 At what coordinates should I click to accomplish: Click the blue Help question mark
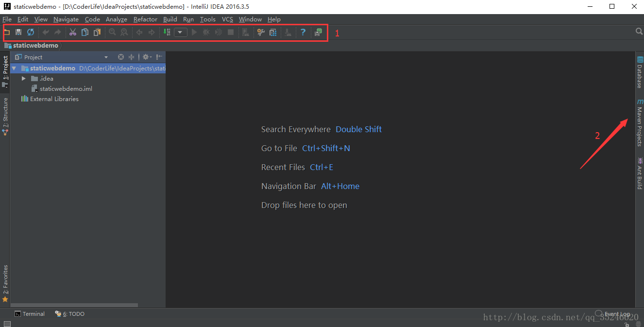pyautogui.click(x=303, y=32)
